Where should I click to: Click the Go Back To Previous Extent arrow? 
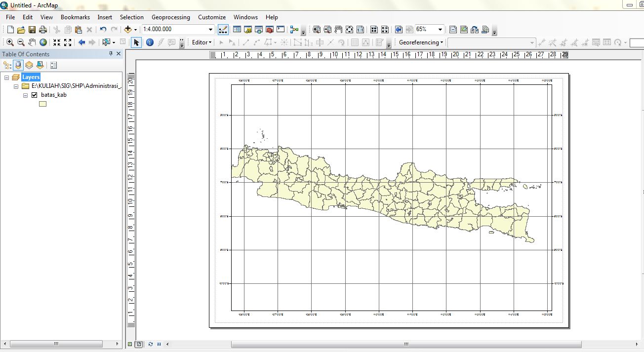[82, 42]
